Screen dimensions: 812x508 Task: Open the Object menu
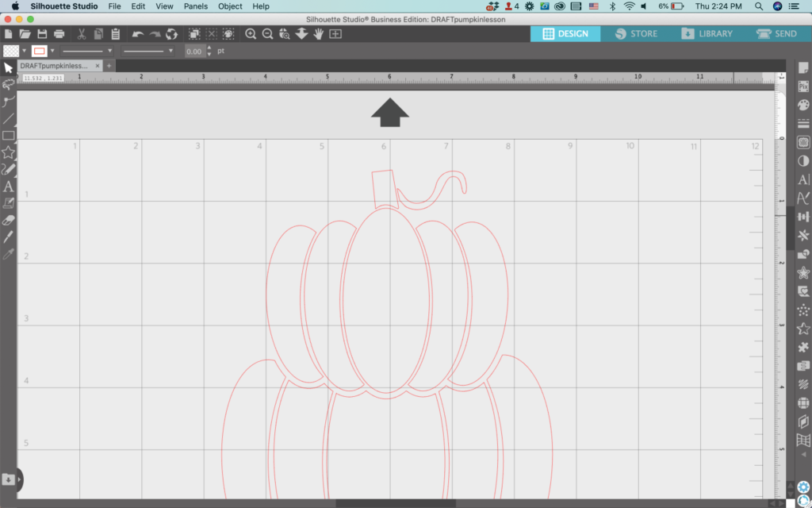click(230, 6)
